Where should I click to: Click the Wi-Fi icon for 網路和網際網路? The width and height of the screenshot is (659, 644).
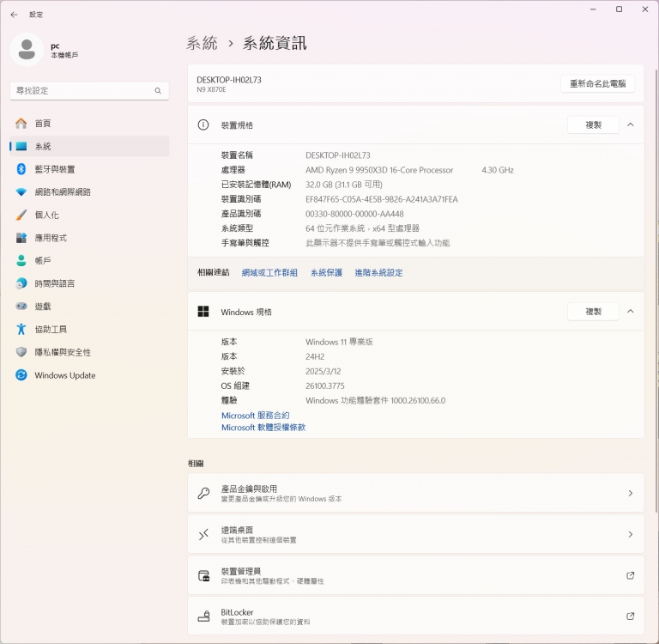pyautogui.click(x=21, y=192)
